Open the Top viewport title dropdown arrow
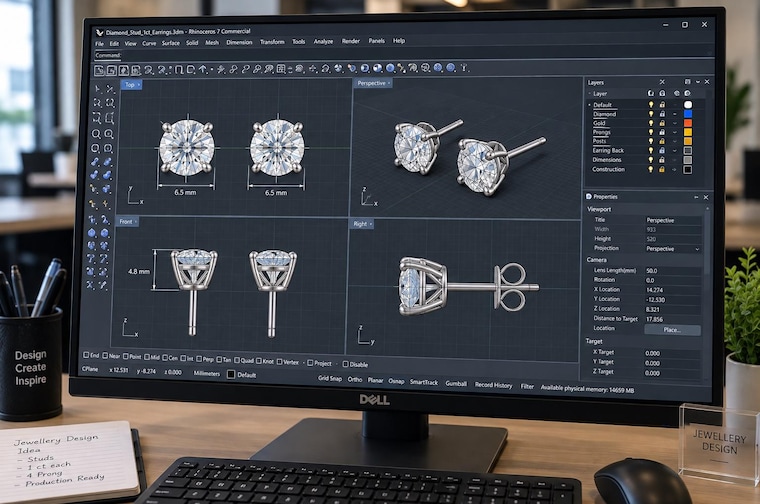The width and height of the screenshot is (760, 504). pos(139,84)
